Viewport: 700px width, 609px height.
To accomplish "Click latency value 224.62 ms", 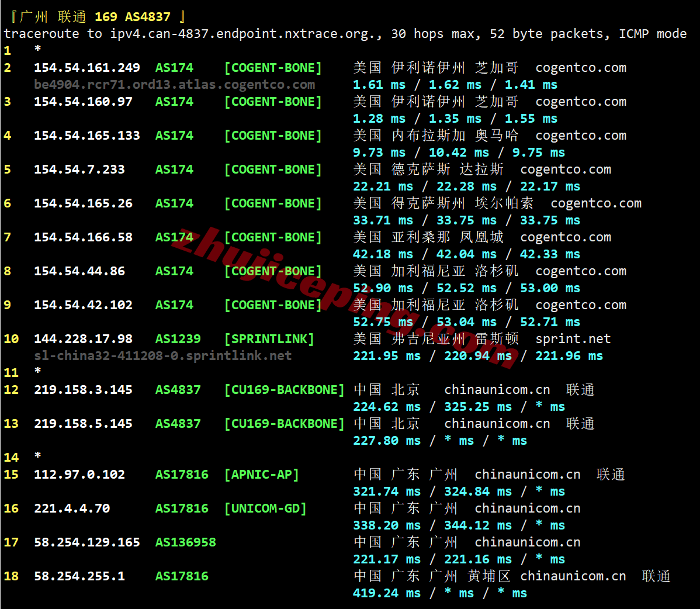I will coord(387,407).
